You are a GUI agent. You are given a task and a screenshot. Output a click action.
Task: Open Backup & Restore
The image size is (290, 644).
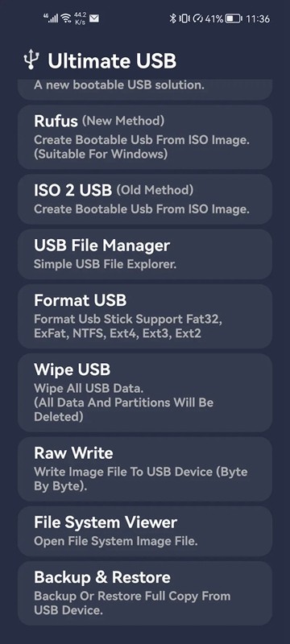[x=145, y=593]
